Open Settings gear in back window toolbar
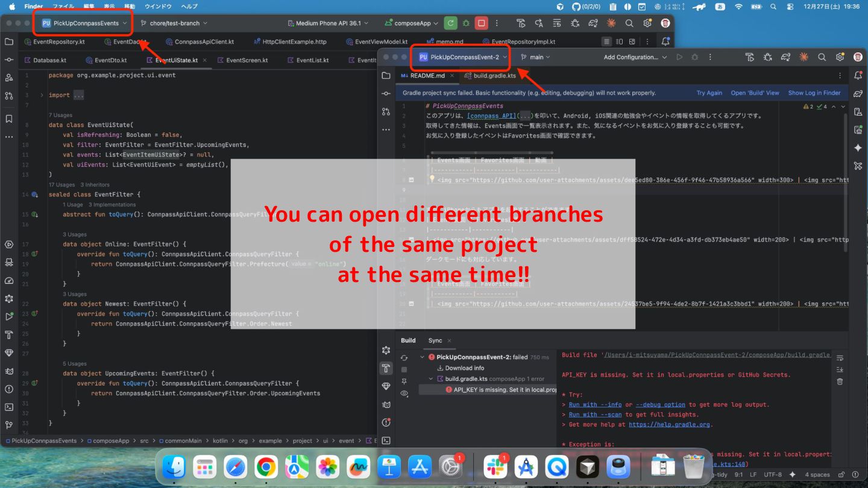 pyautogui.click(x=647, y=23)
